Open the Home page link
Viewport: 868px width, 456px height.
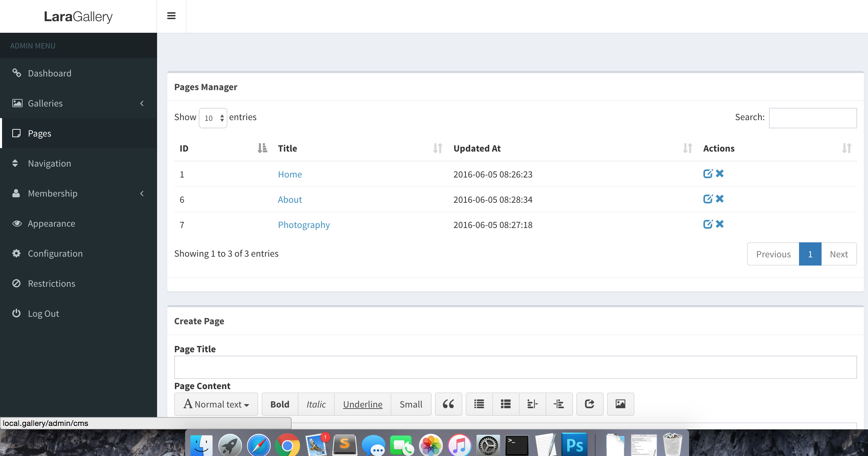290,174
